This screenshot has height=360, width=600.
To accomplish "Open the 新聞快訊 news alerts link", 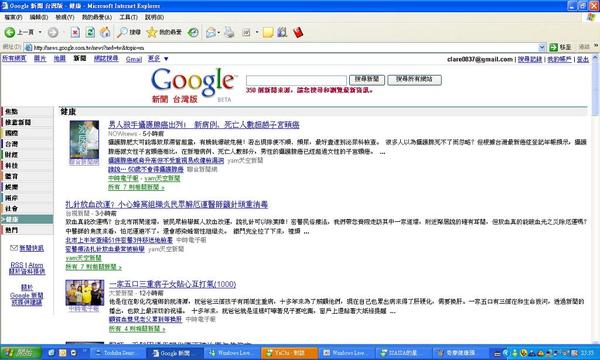I will pos(31,248).
